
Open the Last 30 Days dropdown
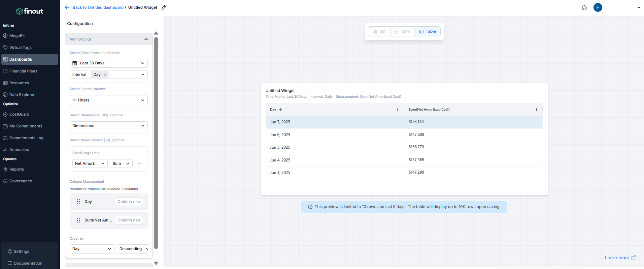pos(108,63)
